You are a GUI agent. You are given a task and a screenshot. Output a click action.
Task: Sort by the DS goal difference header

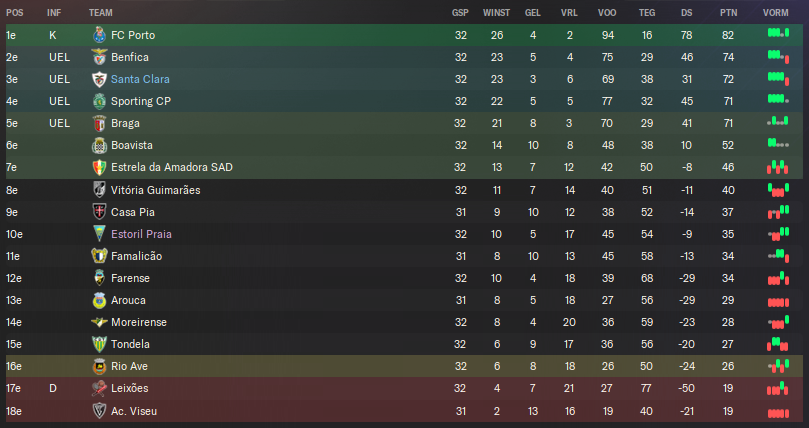click(x=686, y=12)
